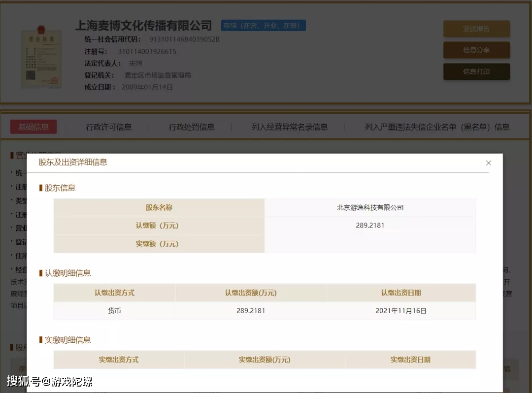The width and height of the screenshot is (532, 393).
Task: Click the 认缴出资额(万元) column header
Action: 251,293
